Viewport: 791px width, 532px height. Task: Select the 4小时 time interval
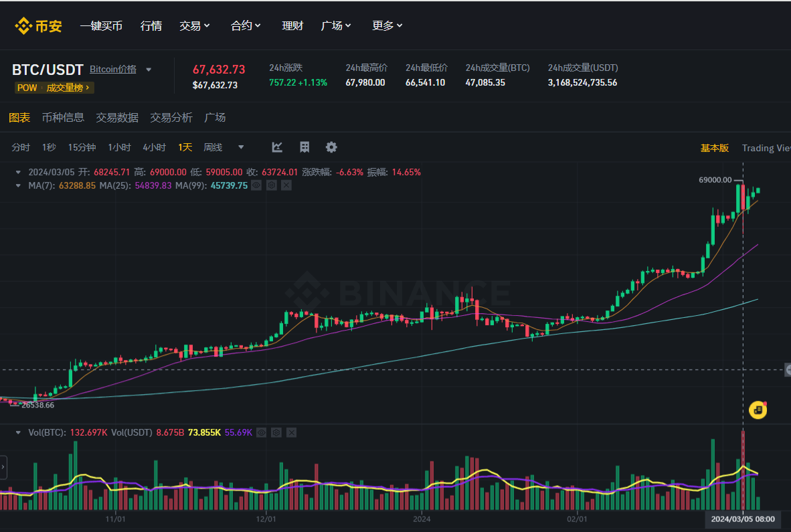coord(154,147)
